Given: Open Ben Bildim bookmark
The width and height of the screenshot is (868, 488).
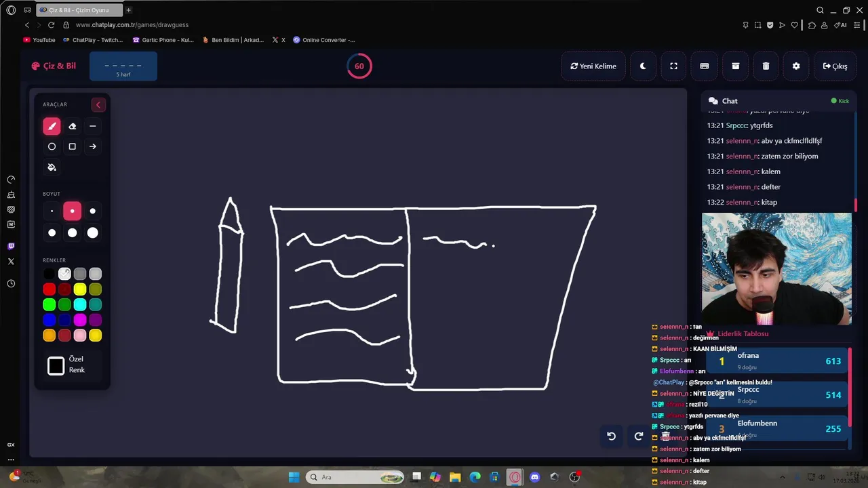Looking at the screenshot, I should (x=233, y=40).
